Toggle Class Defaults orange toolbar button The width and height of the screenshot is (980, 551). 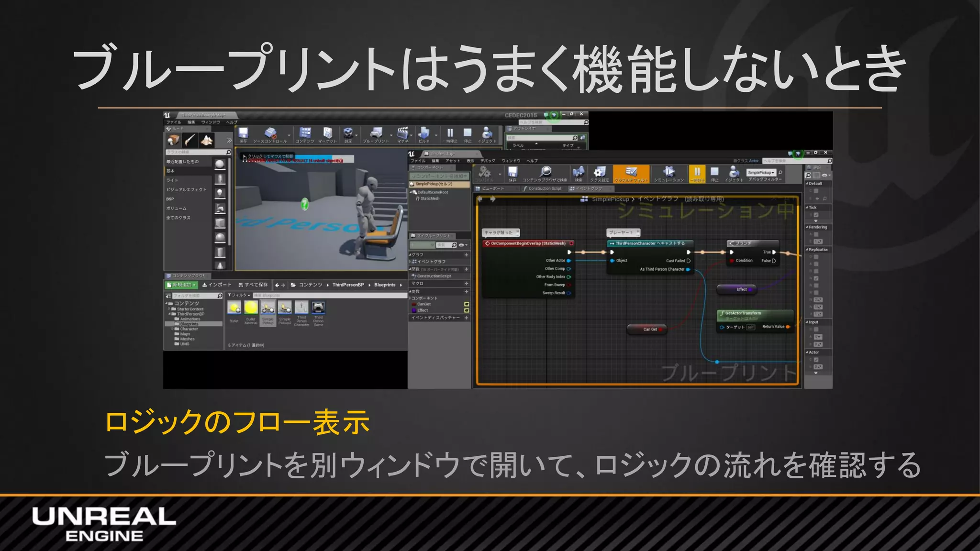pyautogui.click(x=631, y=174)
